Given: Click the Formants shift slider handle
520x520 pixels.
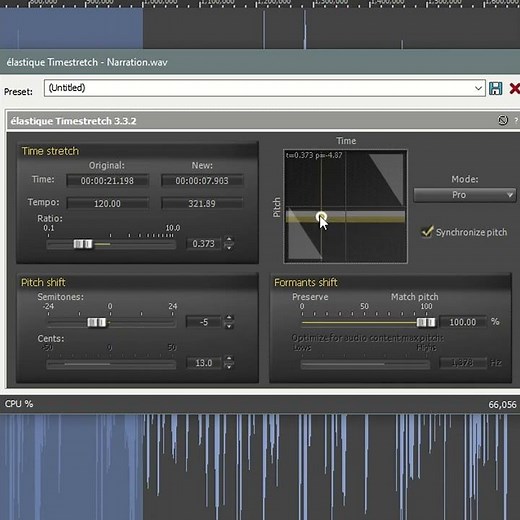Looking at the screenshot, I should coord(426,322).
